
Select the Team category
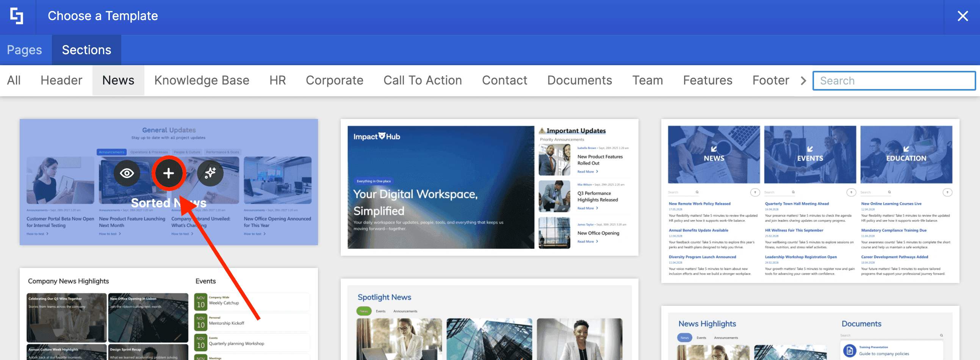coord(648,80)
